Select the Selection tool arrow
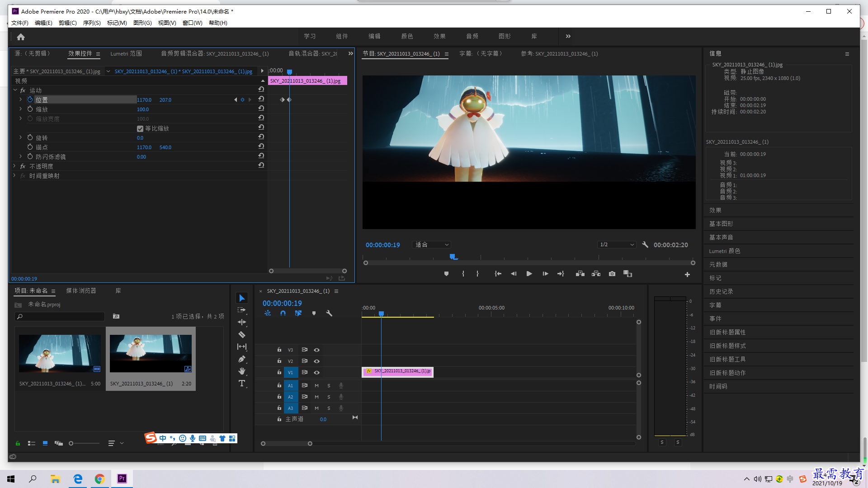Image resolution: width=868 pixels, height=488 pixels. tap(242, 298)
